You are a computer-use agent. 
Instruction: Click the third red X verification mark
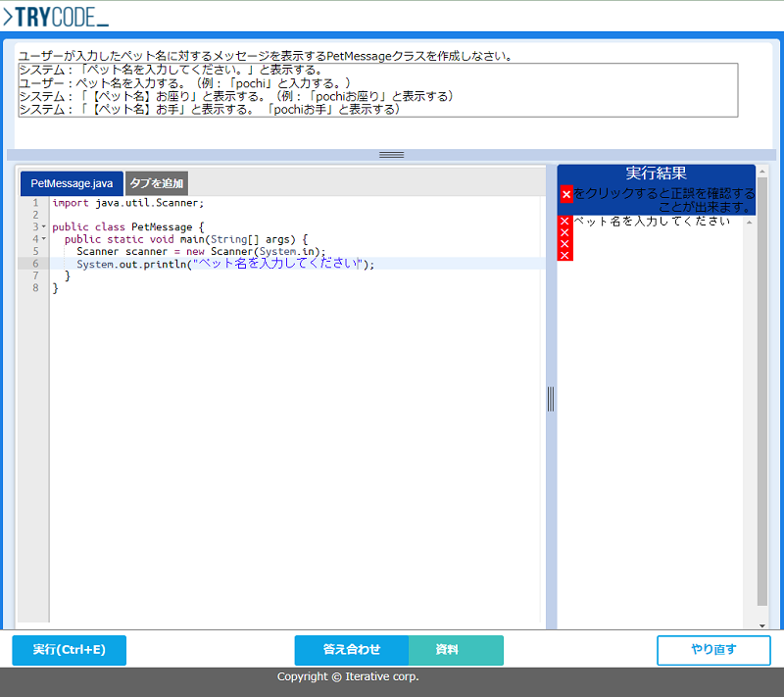click(x=565, y=245)
